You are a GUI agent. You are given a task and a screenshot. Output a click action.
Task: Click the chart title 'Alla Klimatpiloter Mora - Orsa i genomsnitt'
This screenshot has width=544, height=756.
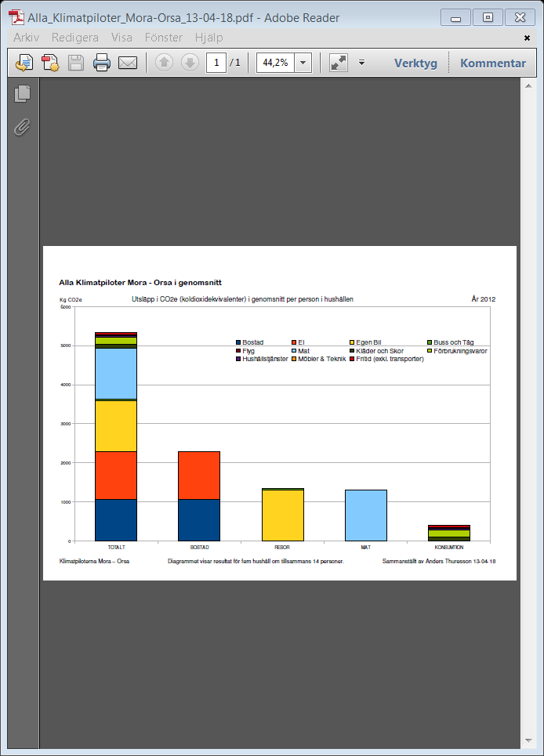[140, 283]
